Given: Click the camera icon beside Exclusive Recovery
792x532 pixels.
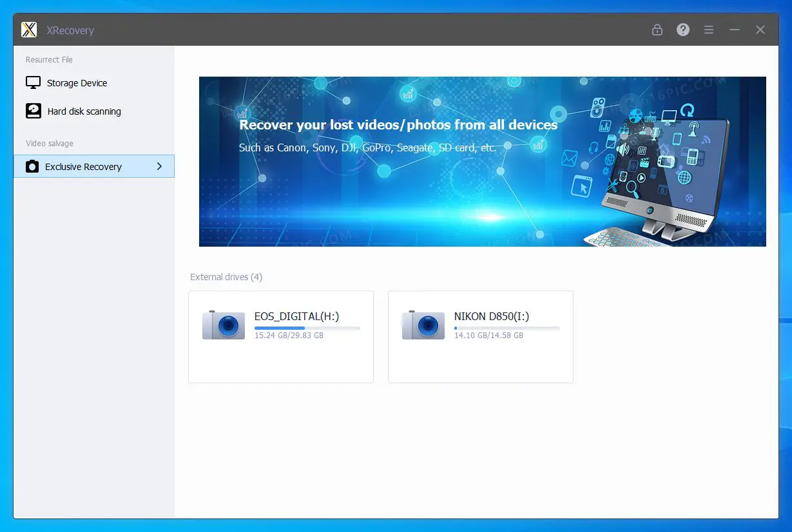Looking at the screenshot, I should pos(32,167).
